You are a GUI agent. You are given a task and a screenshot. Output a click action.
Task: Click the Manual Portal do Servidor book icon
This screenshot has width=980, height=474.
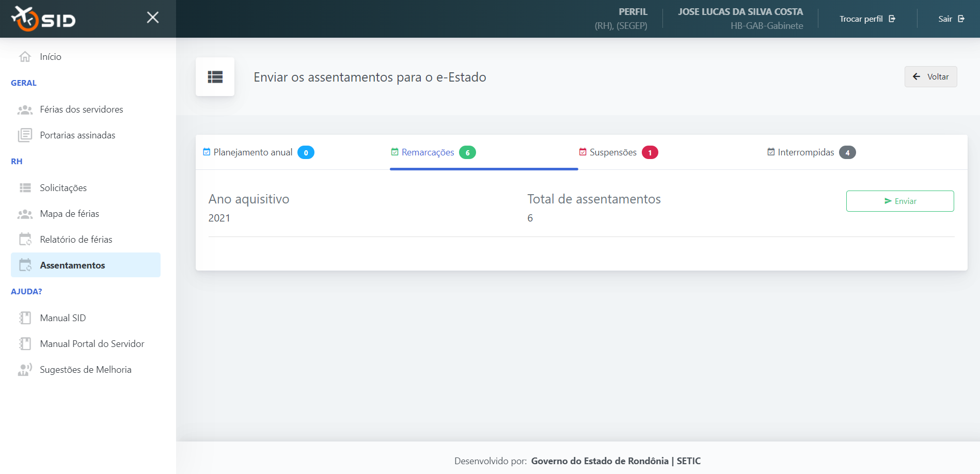25,344
